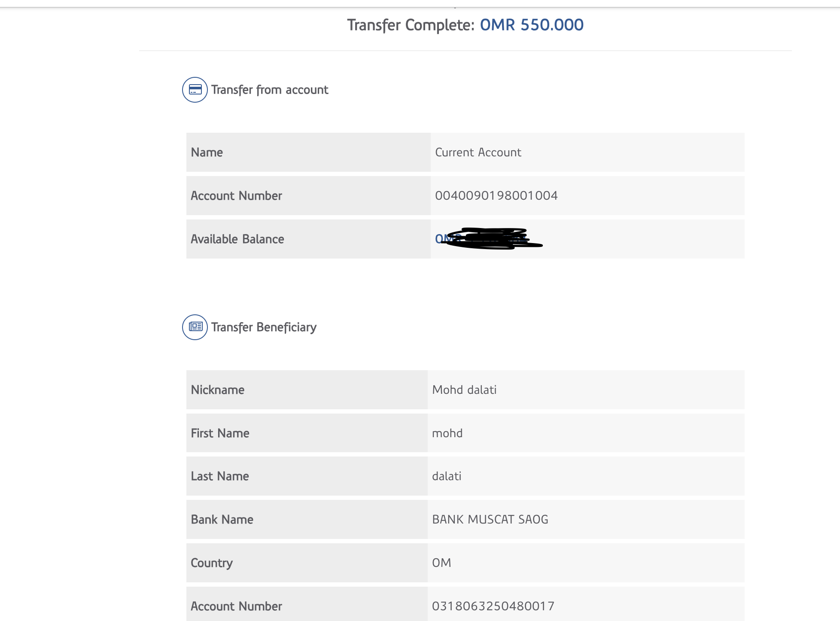
Task: Select the Nickname value Mohd dalati
Action: pyautogui.click(x=464, y=390)
